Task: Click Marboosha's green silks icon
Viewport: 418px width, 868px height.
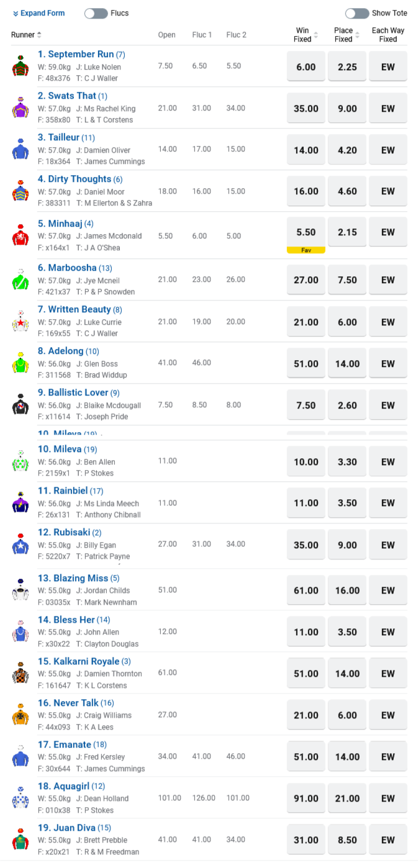Action: 20,280
